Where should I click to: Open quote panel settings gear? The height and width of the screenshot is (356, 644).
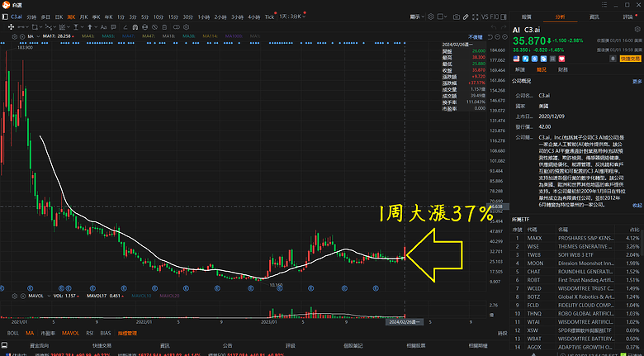click(x=637, y=29)
